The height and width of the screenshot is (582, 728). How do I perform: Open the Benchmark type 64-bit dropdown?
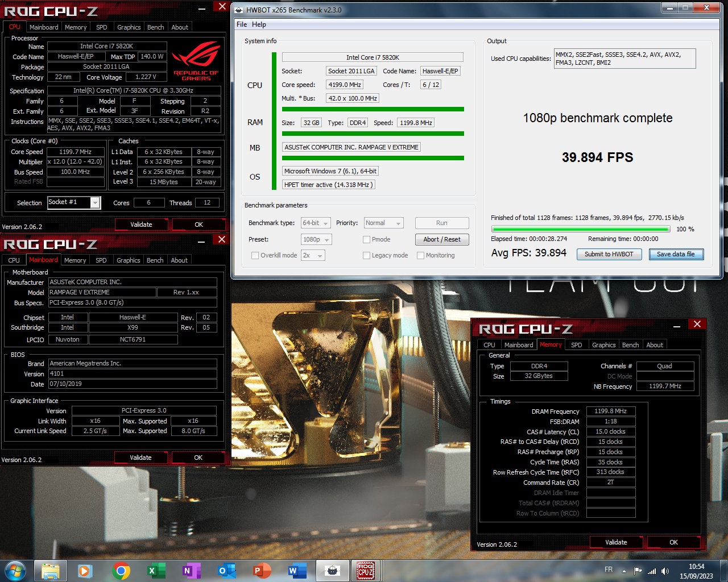[315, 223]
